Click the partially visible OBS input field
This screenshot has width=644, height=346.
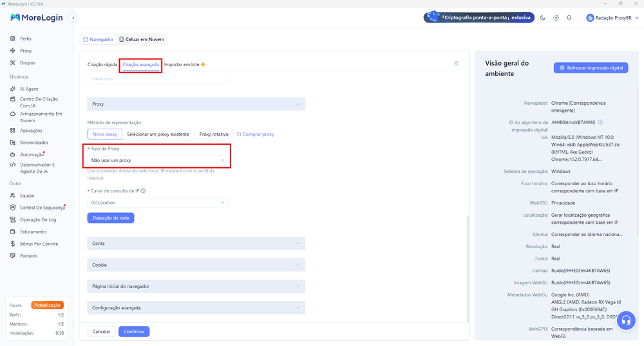[x=157, y=80]
